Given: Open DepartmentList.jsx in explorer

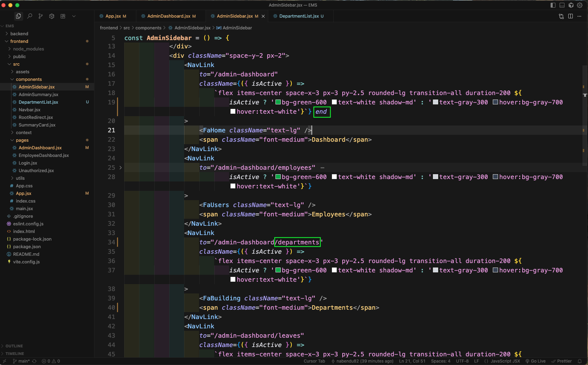Looking at the screenshot, I should pyautogui.click(x=47, y=102).
